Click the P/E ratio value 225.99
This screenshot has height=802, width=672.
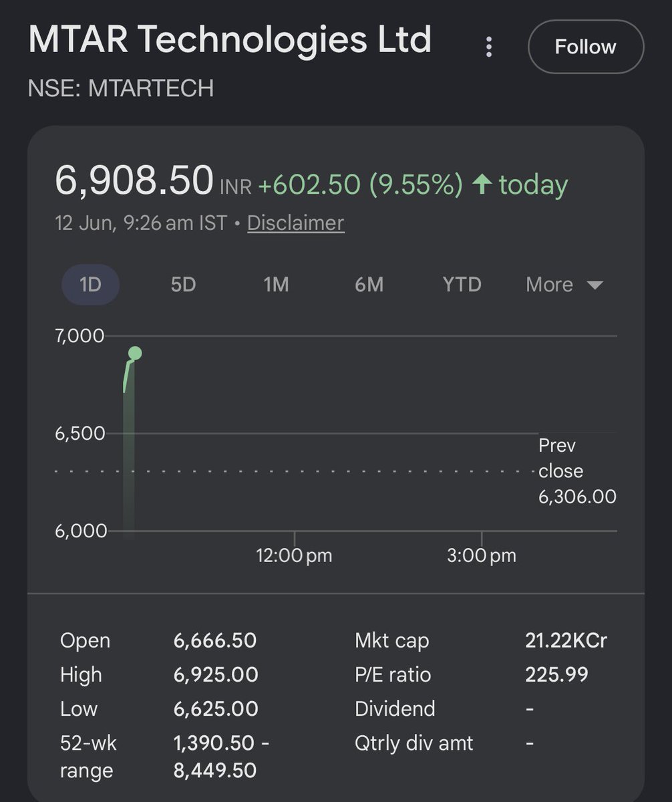557,674
